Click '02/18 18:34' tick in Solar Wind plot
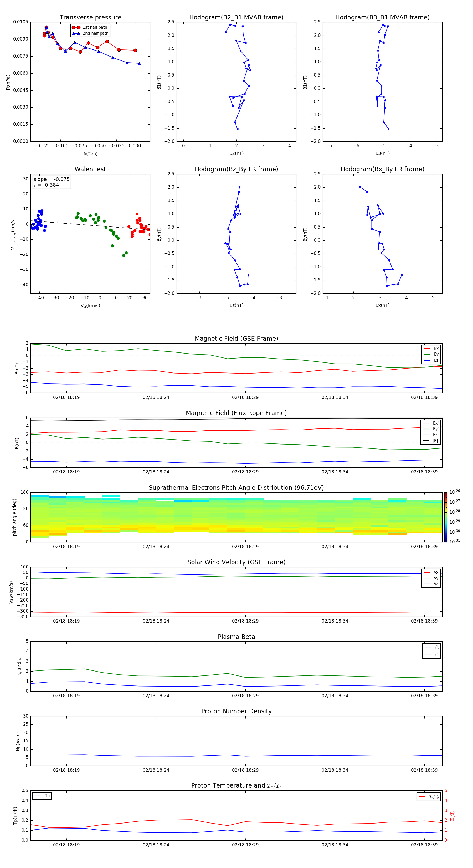 tap(335, 621)
